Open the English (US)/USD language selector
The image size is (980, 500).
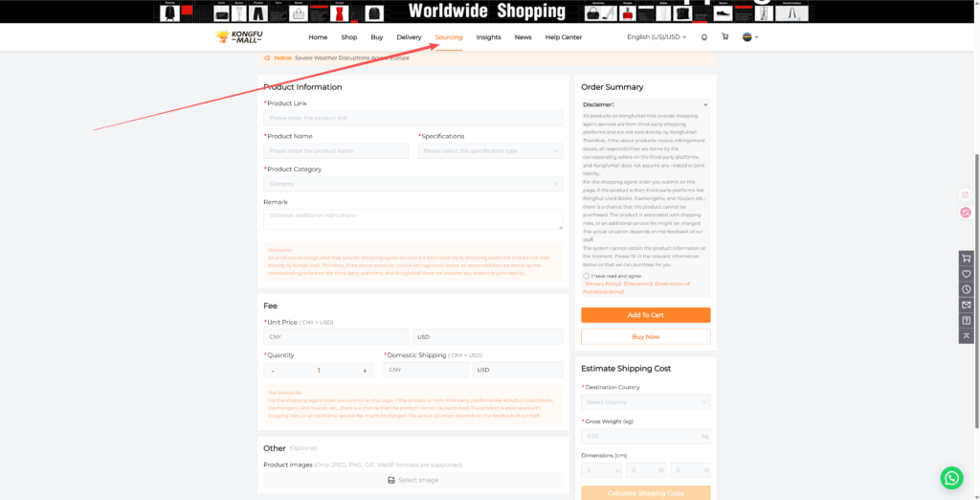coord(657,37)
